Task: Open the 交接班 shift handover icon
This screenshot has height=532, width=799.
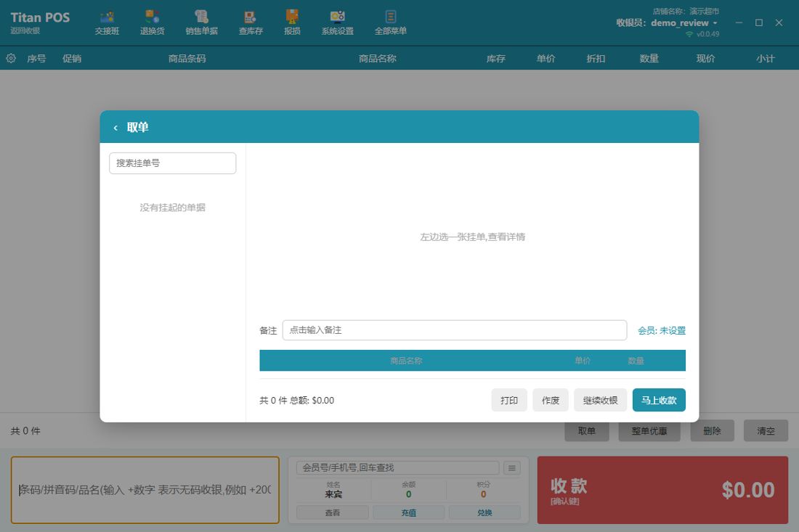Action: (107, 23)
